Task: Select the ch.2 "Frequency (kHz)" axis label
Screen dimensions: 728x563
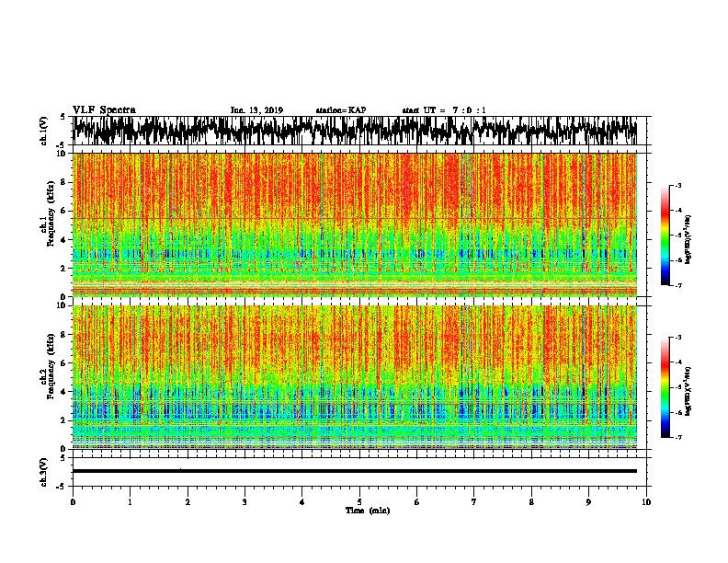Action: (x=51, y=365)
